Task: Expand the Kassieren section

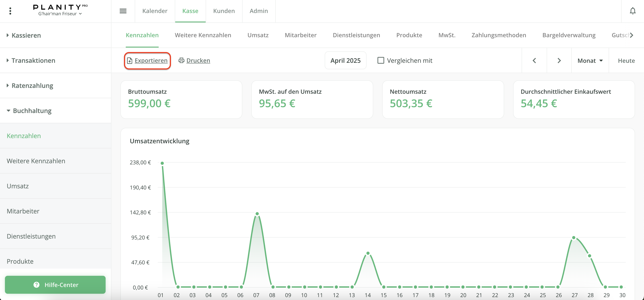Action: tap(26, 35)
